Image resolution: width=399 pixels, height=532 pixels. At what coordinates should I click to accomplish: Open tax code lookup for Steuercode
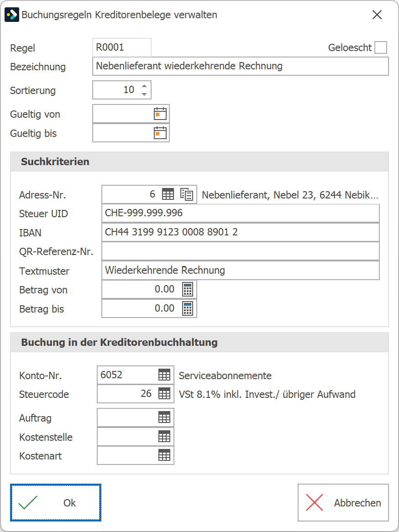[164, 394]
